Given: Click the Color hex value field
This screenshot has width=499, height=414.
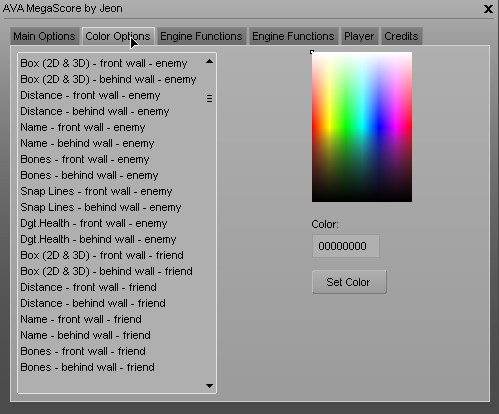Looking at the screenshot, I should [x=346, y=246].
